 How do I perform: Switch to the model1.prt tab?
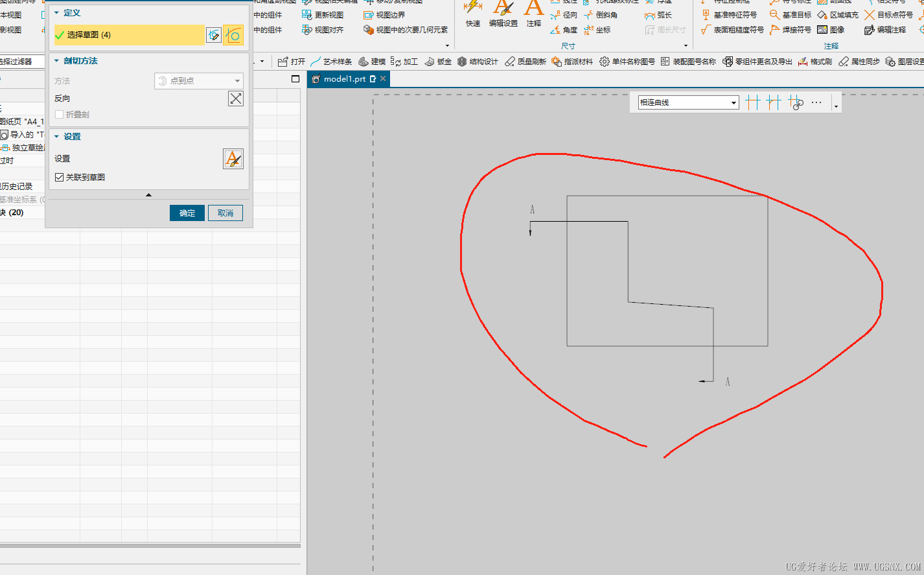click(344, 79)
